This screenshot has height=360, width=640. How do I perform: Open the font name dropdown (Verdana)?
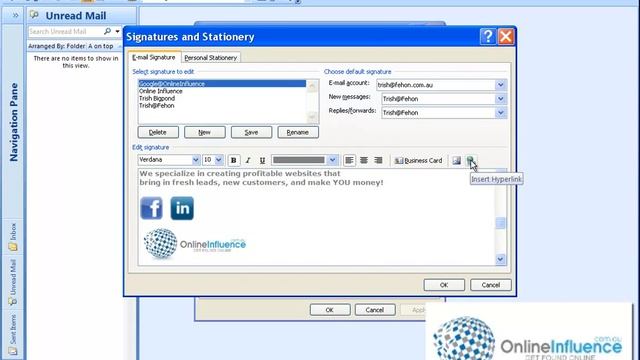coord(196,160)
